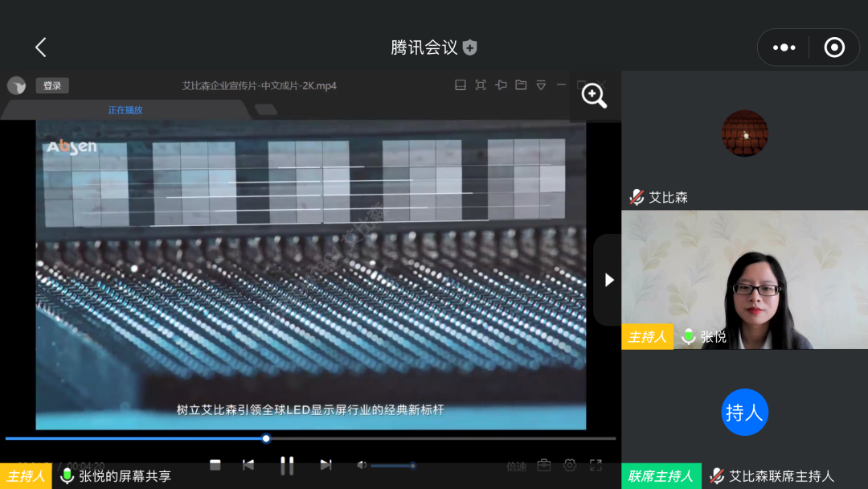Pin the player window on top
The height and width of the screenshot is (489, 868).
[501, 84]
